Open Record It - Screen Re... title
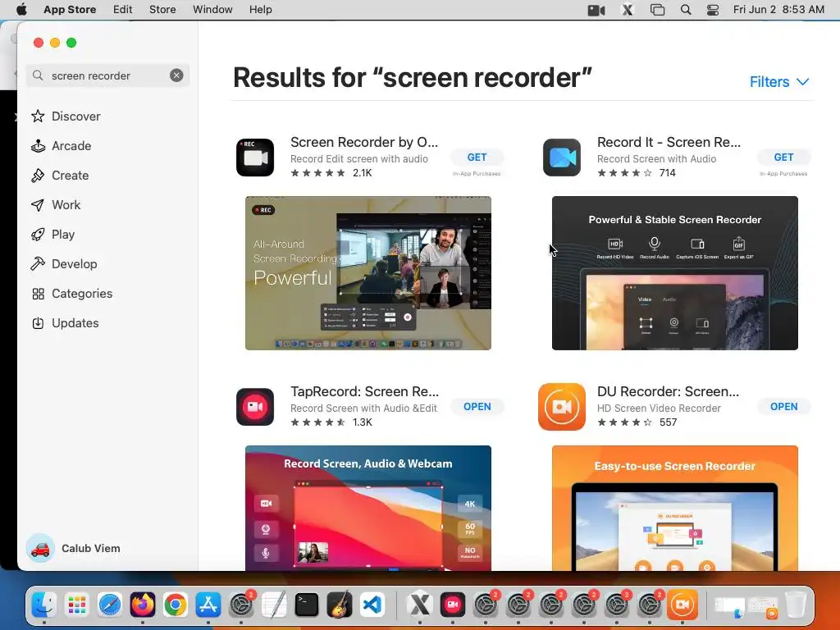This screenshot has width=840, height=630. (669, 142)
